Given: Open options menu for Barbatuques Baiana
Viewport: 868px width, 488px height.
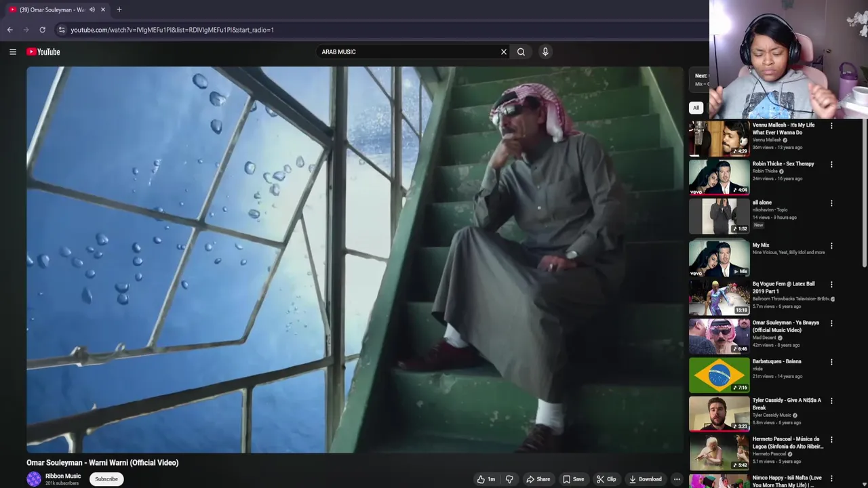Looking at the screenshot, I should (x=831, y=362).
